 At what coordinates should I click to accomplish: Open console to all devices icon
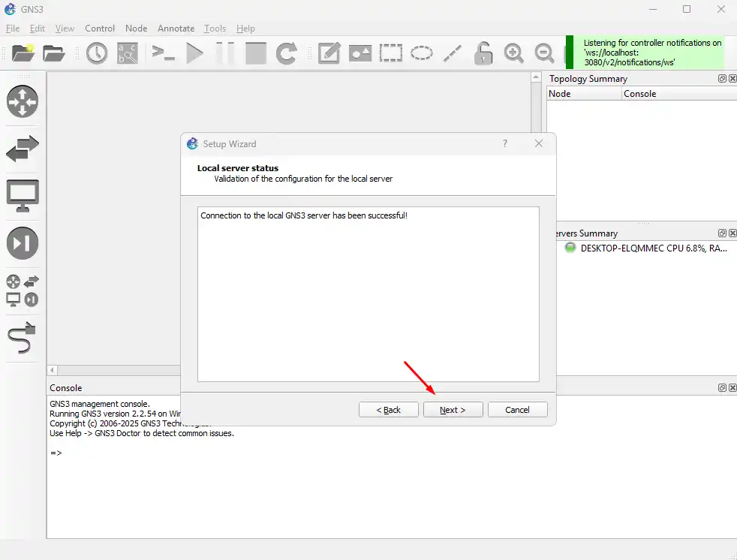coord(163,53)
